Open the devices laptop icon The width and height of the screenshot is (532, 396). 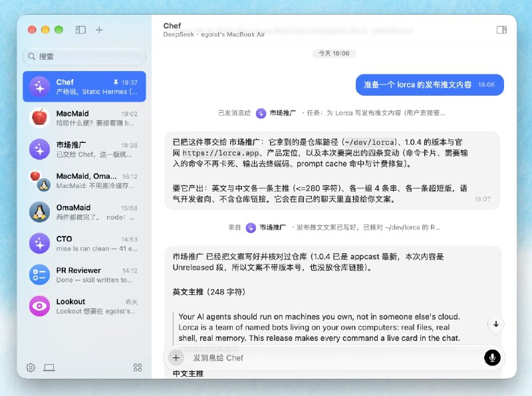[x=49, y=367]
